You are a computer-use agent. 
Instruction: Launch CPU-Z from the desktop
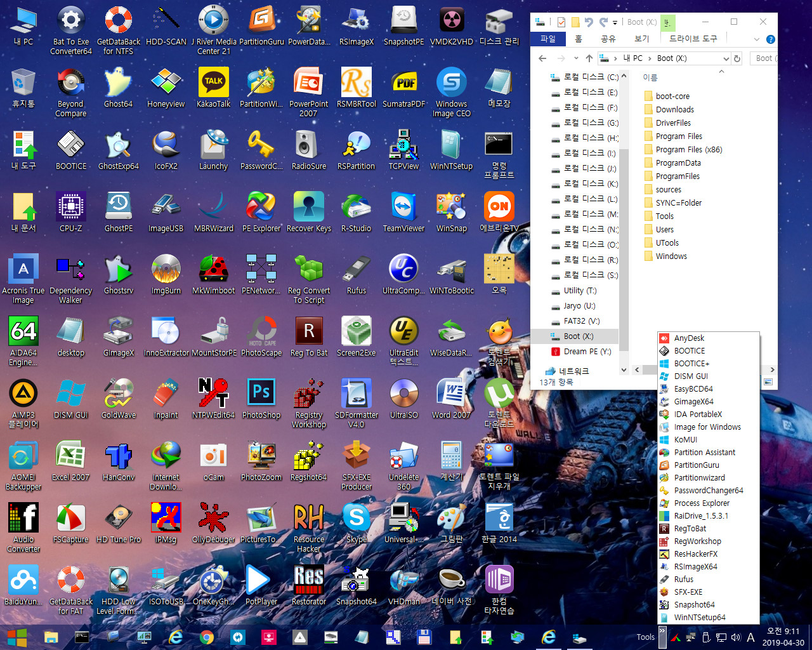(x=71, y=213)
